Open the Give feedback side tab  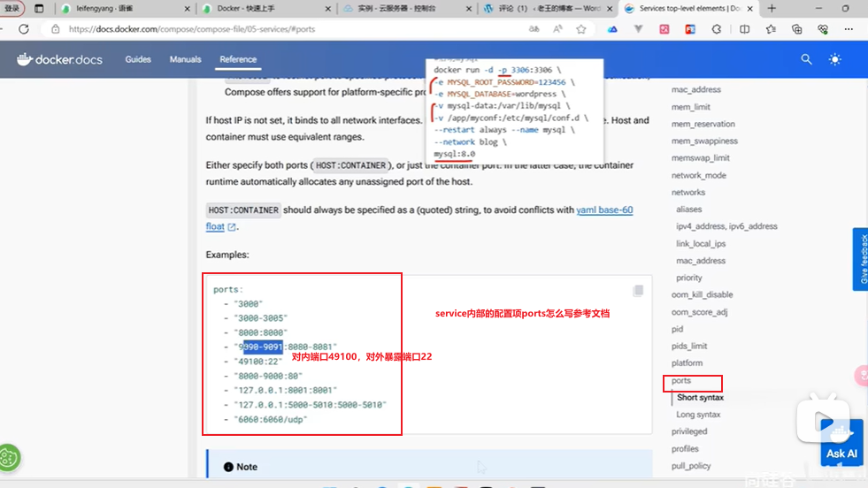pyautogui.click(x=861, y=259)
